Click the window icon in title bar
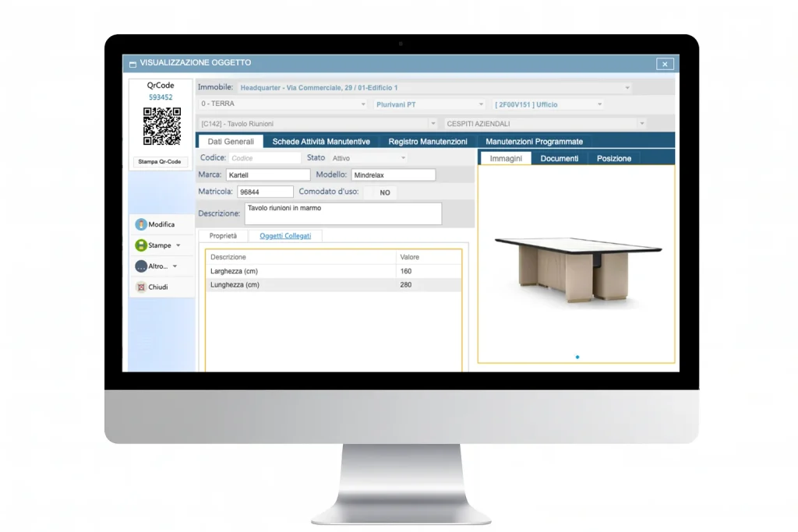Viewport: 798px width, 532px height. [x=132, y=64]
